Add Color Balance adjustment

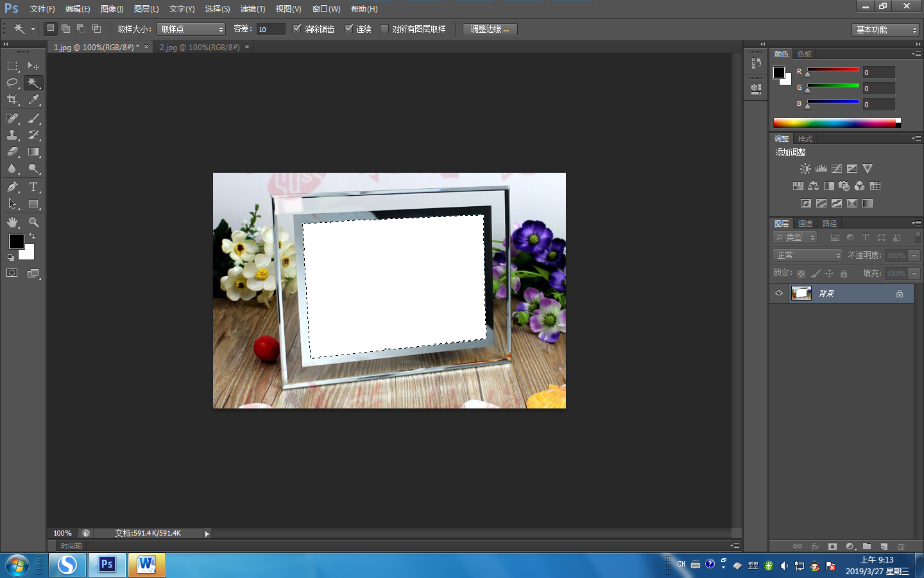click(813, 186)
